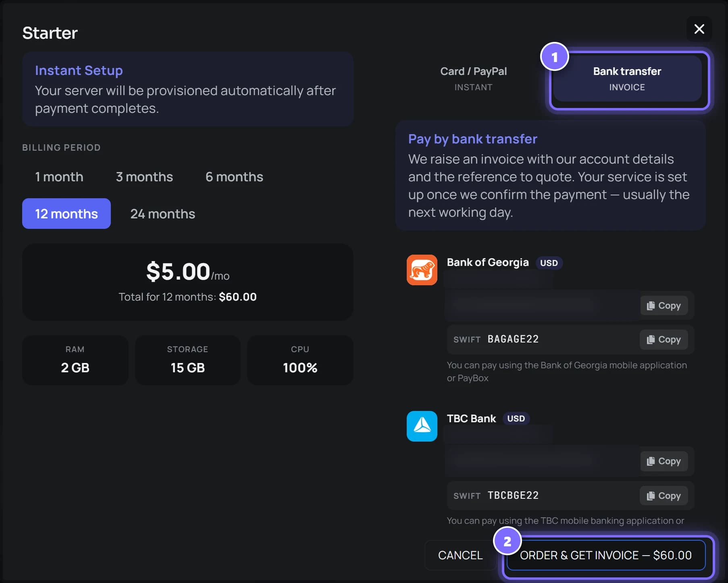Copy the Bank of Georgia account number
This screenshot has height=583, width=728.
[x=664, y=306]
